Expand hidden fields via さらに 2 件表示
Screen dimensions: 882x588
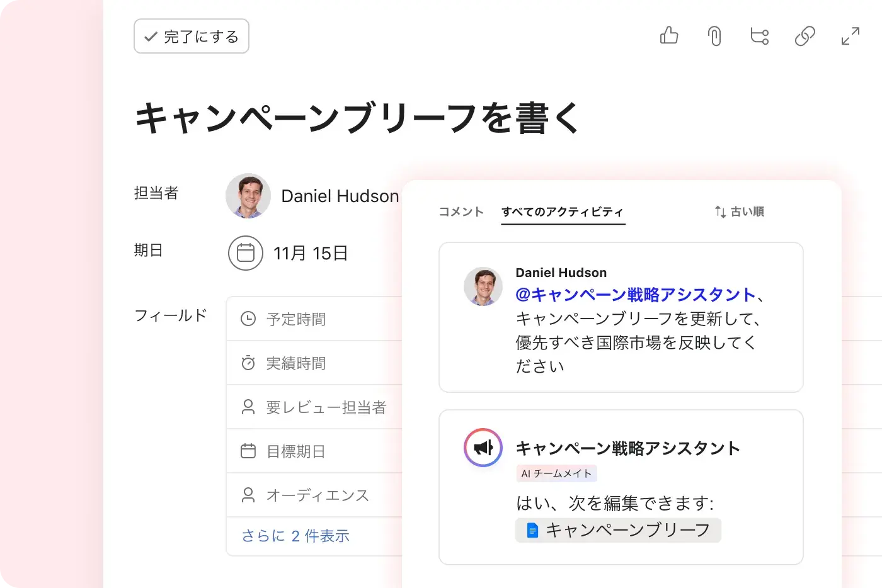(x=295, y=536)
